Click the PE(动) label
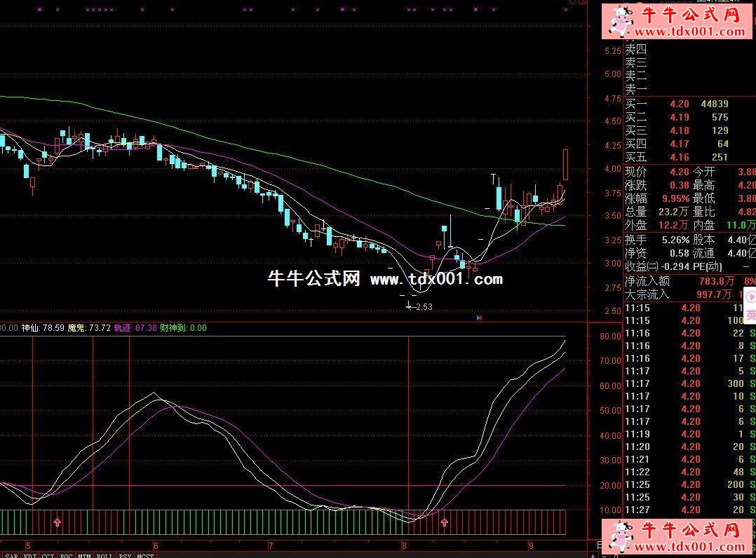The width and height of the screenshot is (756, 558). [708, 266]
